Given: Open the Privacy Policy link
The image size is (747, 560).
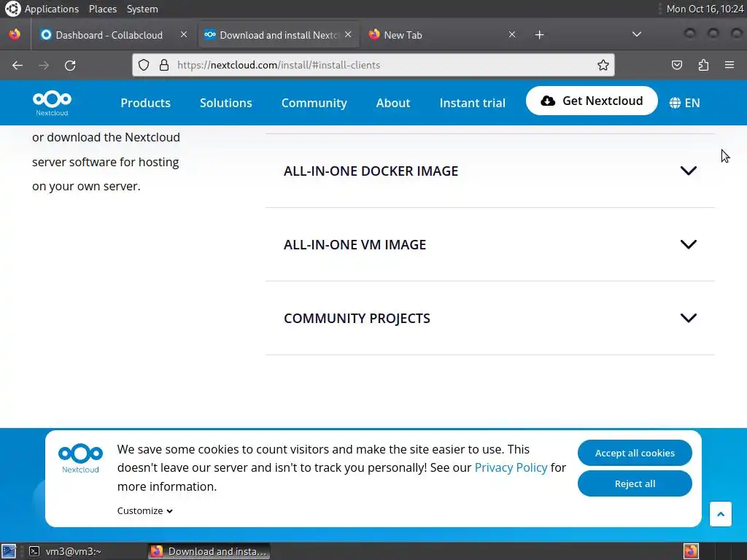Looking at the screenshot, I should (511, 467).
